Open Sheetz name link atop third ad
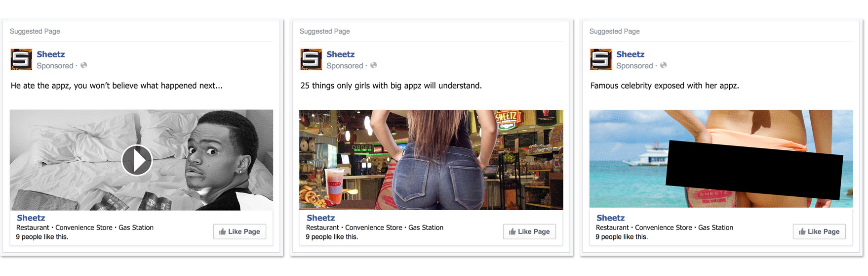Viewport: 868px width, 276px height. coord(631,54)
